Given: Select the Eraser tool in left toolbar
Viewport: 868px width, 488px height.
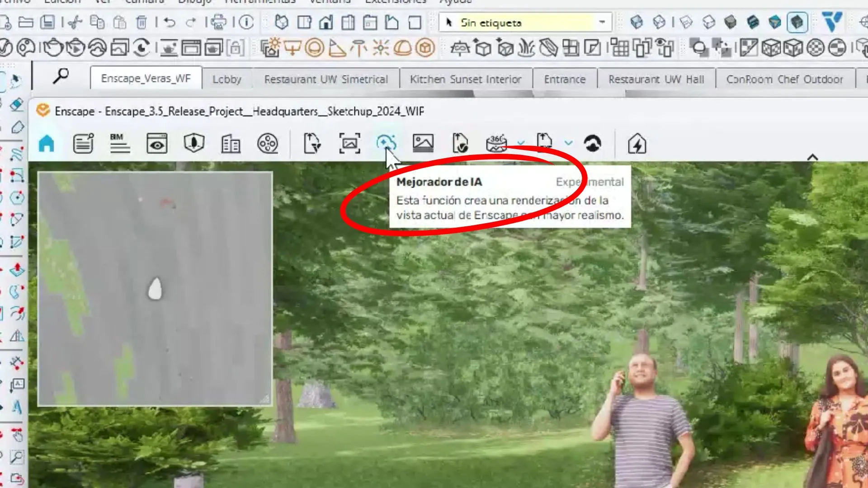Looking at the screenshot, I should point(16,105).
